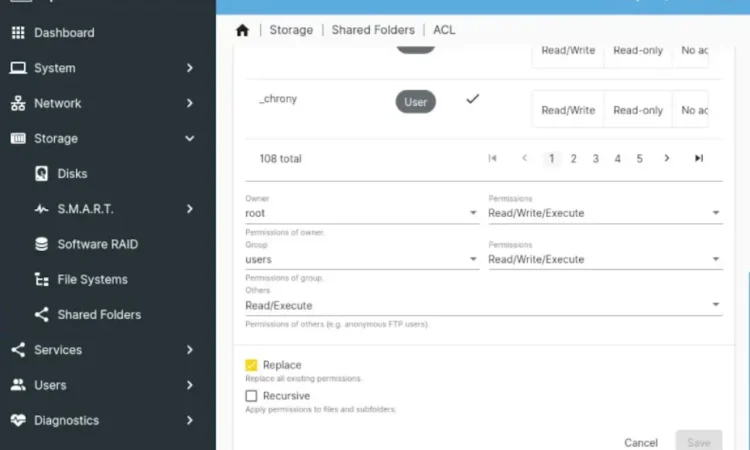Image resolution: width=750 pixels, height=450 pixels.
Task: Go to next page of ACL list
Action: [x=667, y=158]
